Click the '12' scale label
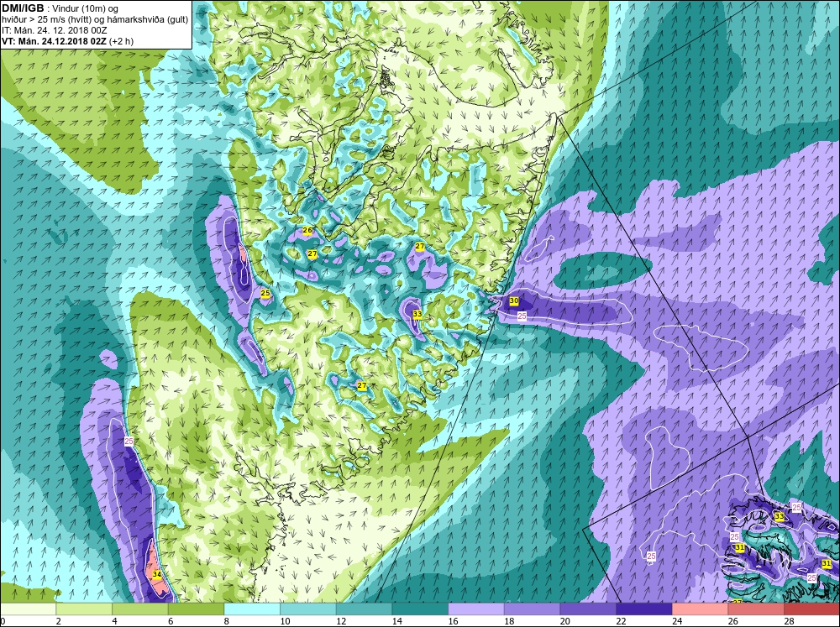The image size is (840, 627). 341,621
